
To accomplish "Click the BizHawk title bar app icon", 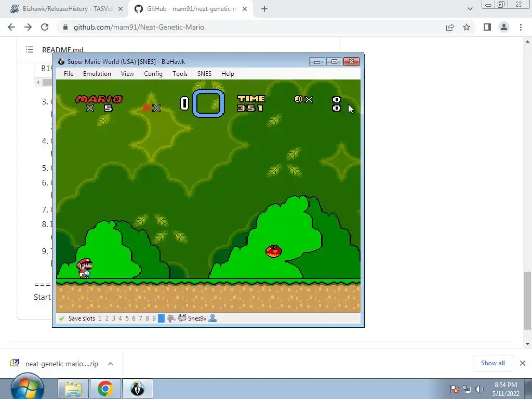I will coord(61,61).
